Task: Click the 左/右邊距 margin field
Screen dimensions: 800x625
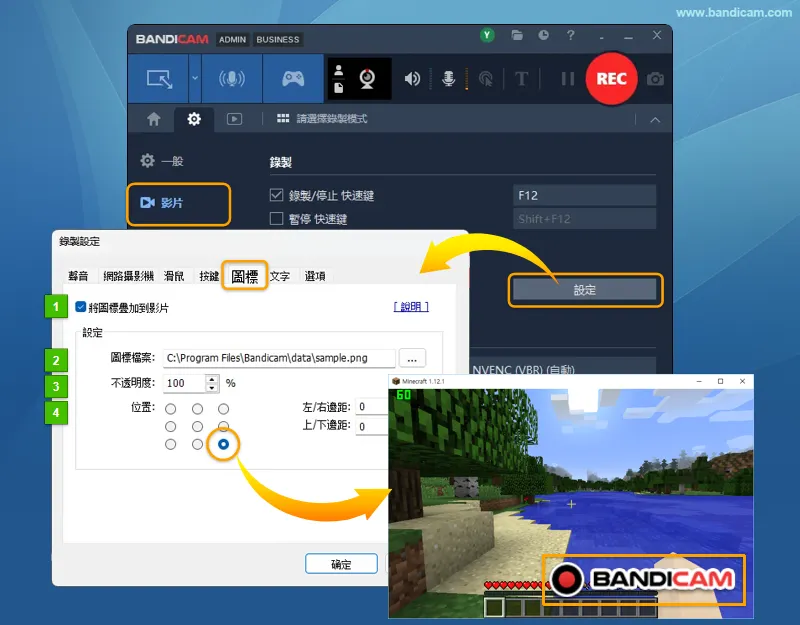Action: [x=372, y=407]
